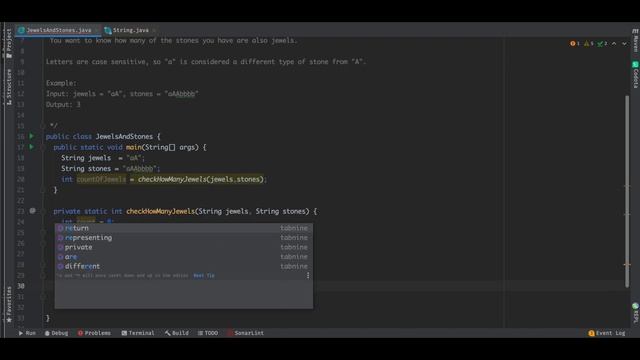The height and width of the screenshot is (360, 640).
Task: Click the checkHowManyJewels method declaration name
Action: click(x=160, y=211)
